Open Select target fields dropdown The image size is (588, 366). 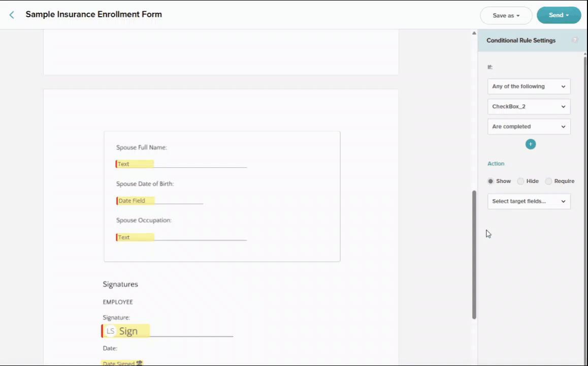(x=529, y=201)
